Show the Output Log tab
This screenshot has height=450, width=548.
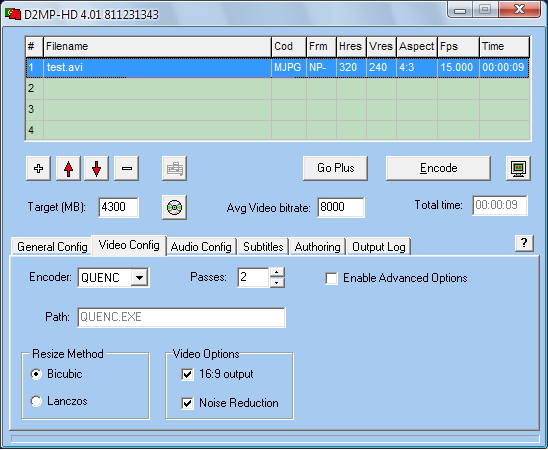[378, 247]
